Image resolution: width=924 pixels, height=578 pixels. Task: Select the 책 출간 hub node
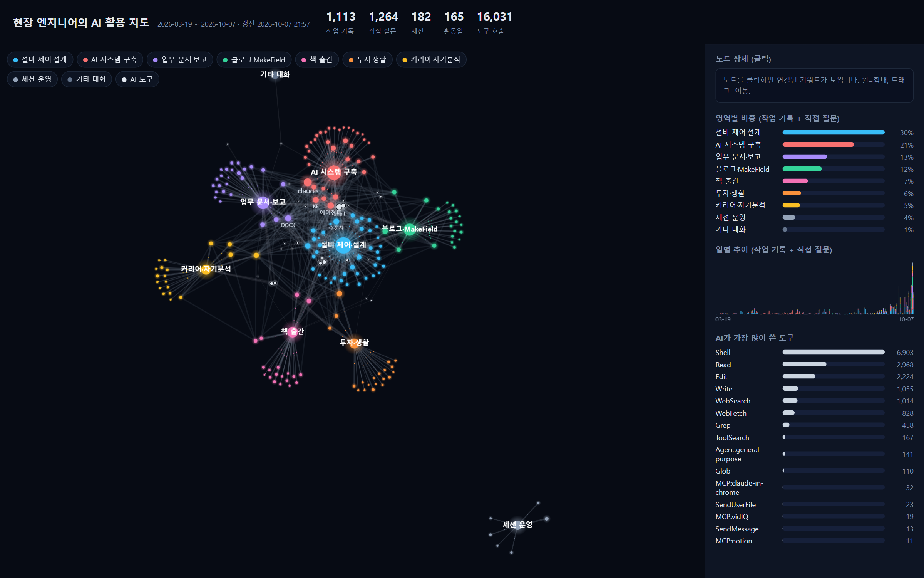(x=293, y=332)
